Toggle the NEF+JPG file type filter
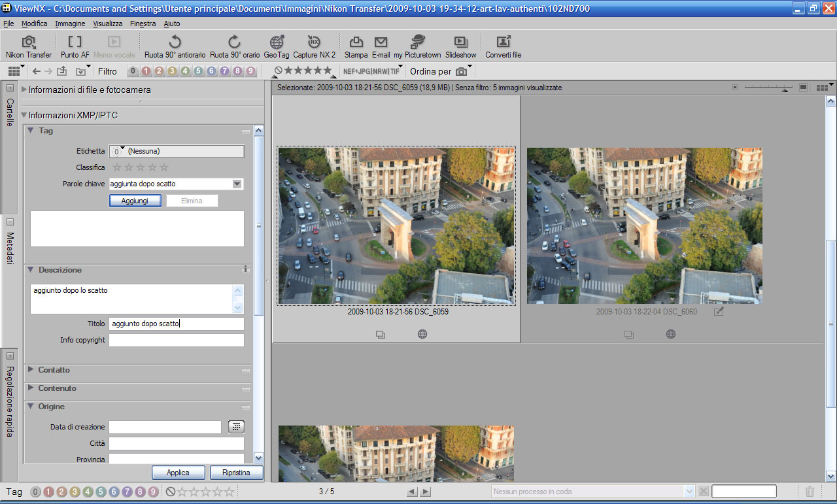 point(357,71)
